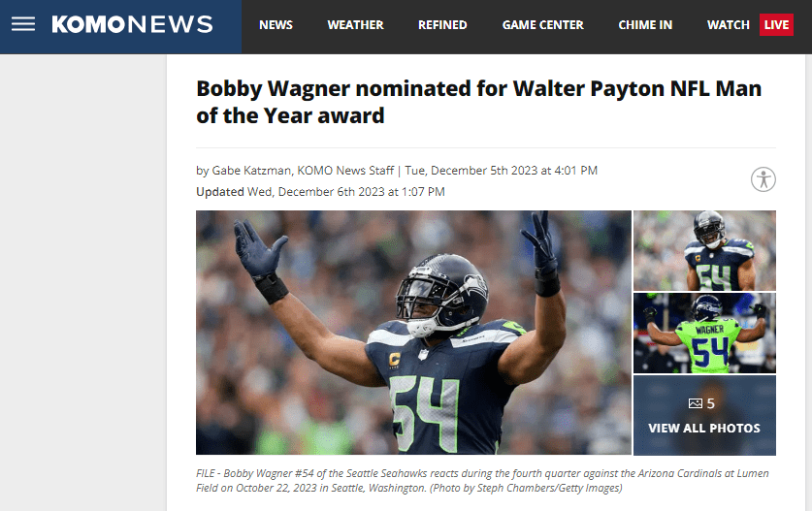The width and height of the screenshot is (812, 511).
Task: Open the main Bobby Wagner photo
Action: tap(413, 333)
